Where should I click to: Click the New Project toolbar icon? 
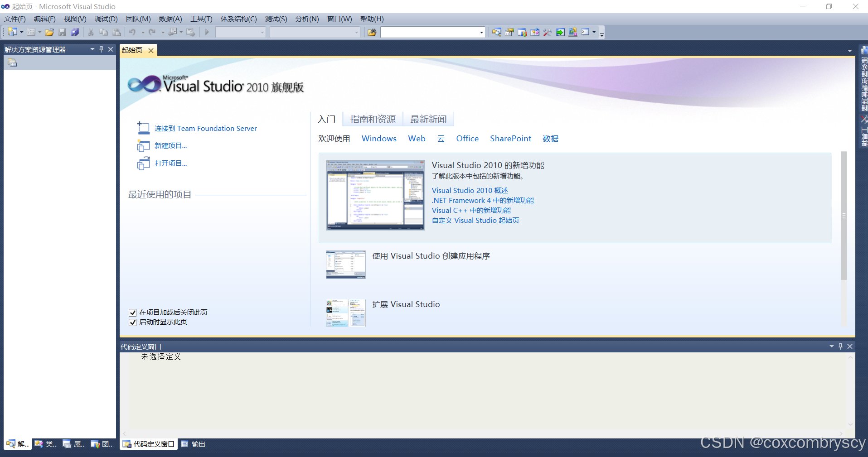coord(12,32)
